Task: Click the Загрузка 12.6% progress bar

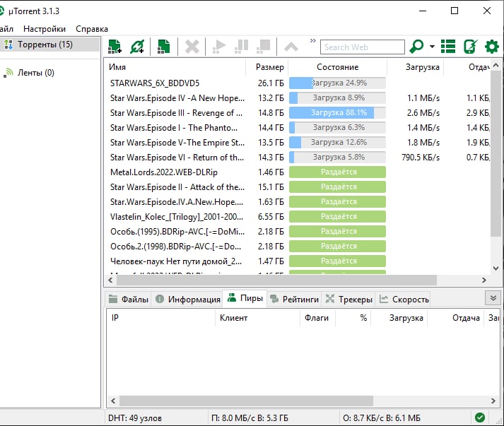Action: point(337,142)
